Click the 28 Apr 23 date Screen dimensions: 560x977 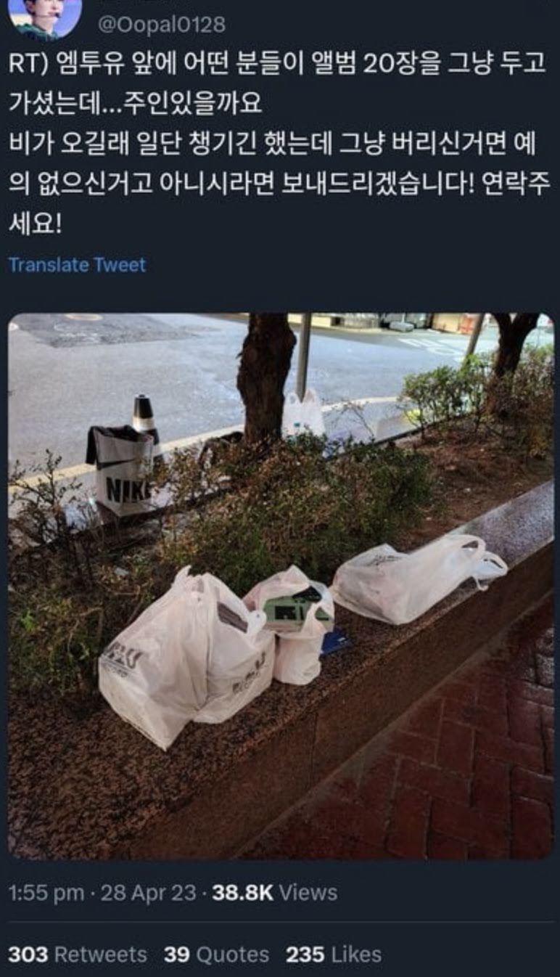pos(149,893)
